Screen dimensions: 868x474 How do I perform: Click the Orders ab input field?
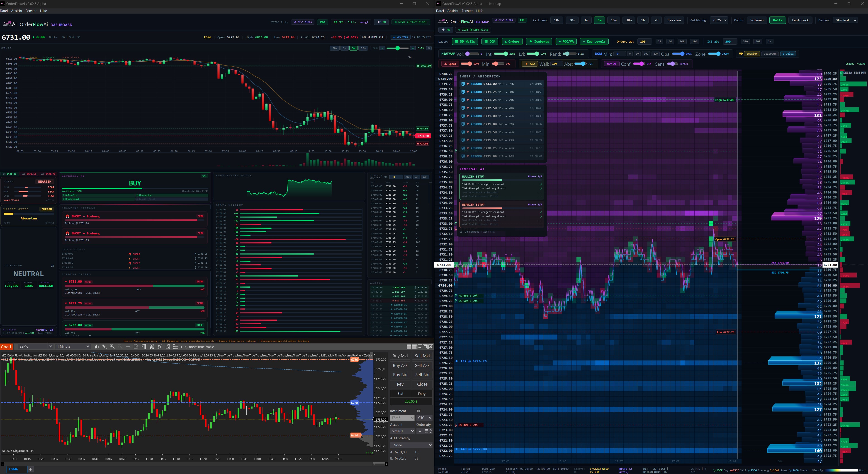point(645,41)
